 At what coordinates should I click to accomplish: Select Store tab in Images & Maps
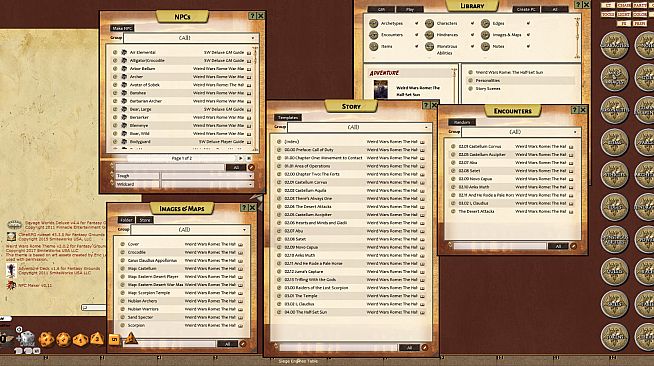[145, 220]
